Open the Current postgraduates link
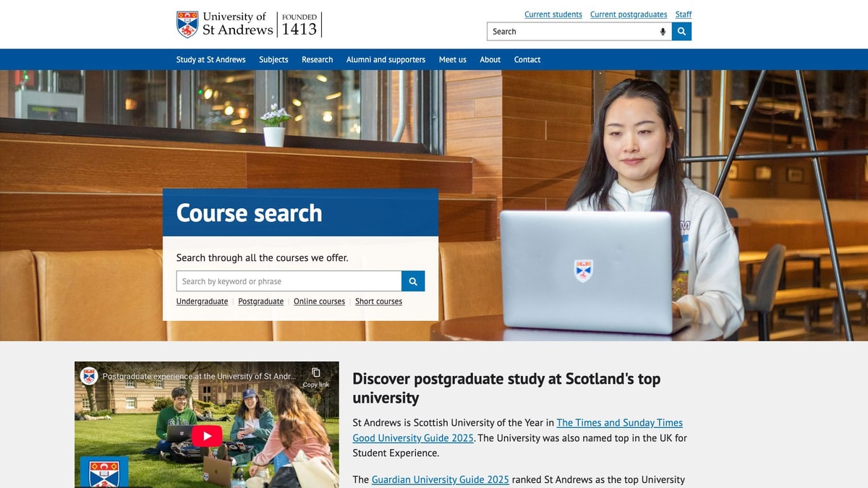868x488 pixels. click(628, 14)
